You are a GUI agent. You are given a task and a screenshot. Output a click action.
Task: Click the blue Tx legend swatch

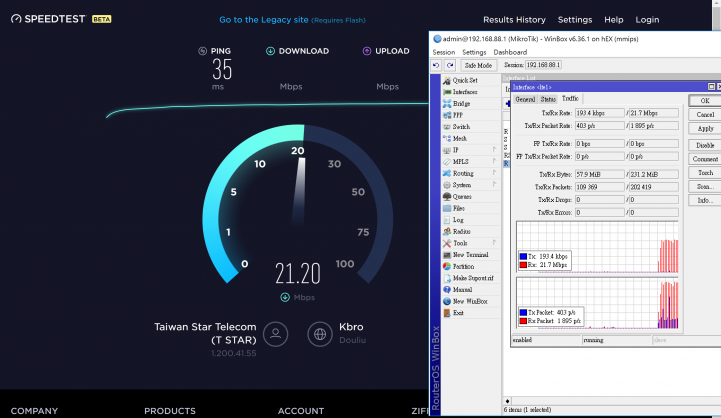coord(523,257)
